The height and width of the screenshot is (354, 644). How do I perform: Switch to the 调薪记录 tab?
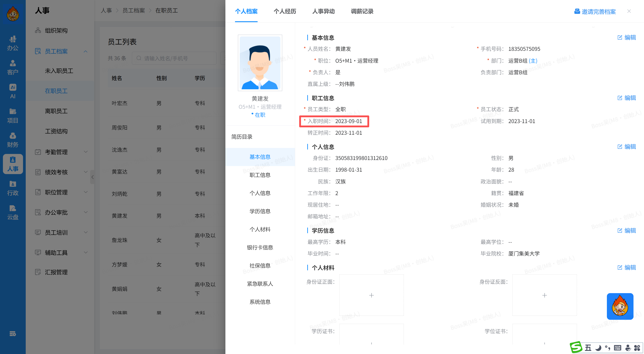362,11
